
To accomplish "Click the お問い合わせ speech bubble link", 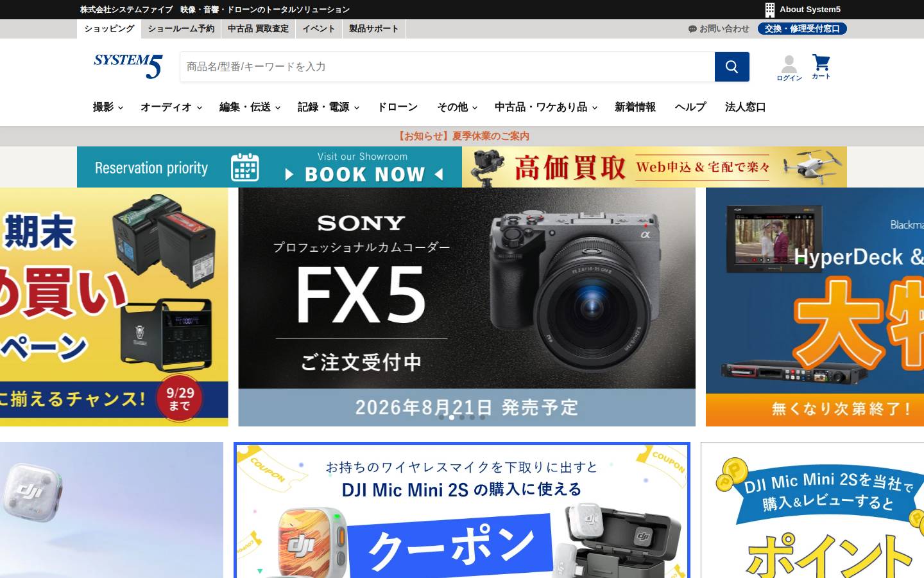I will (x=719, y=29).
